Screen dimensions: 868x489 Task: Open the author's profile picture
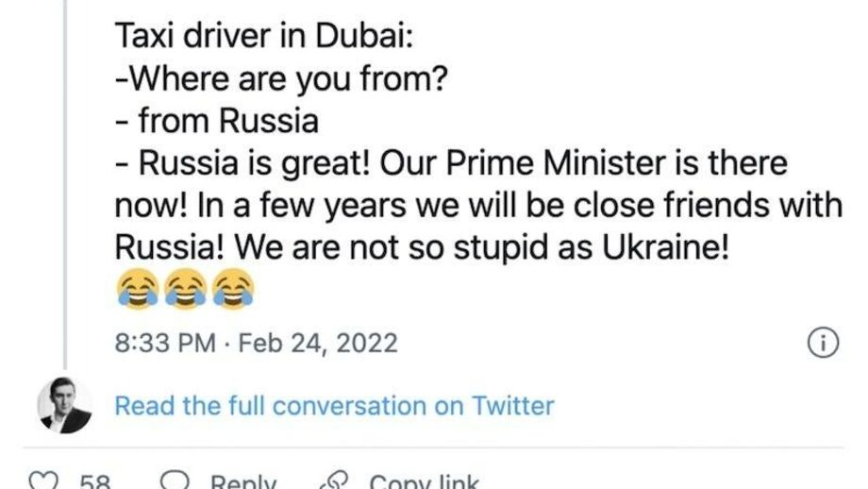(65, 406)
